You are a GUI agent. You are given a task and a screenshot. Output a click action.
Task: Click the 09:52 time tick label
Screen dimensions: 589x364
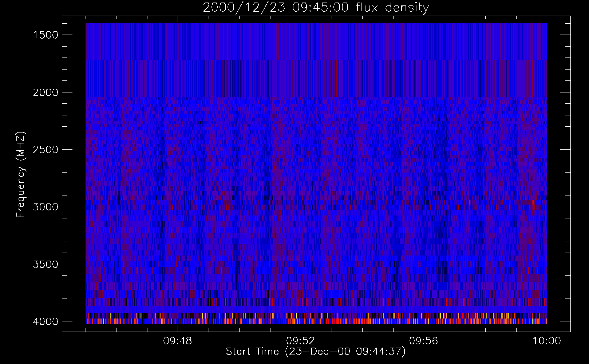click(300, 341)
